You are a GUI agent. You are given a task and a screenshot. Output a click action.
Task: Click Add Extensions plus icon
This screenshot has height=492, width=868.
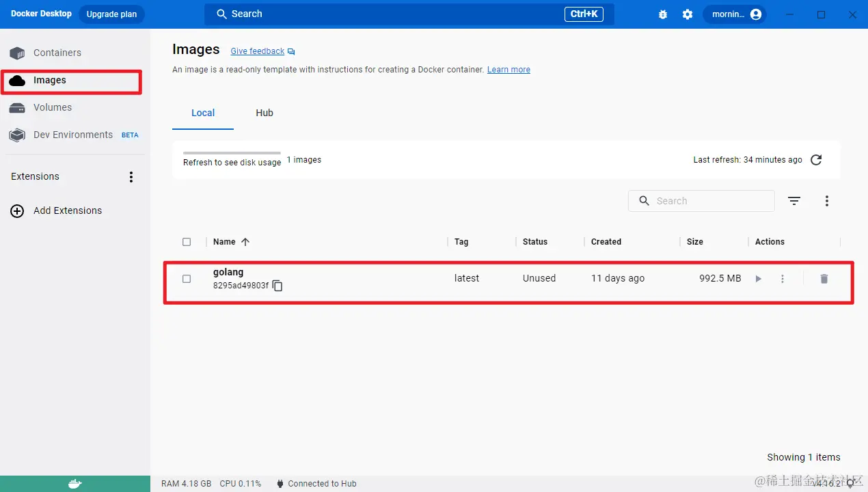pos(17,211)
